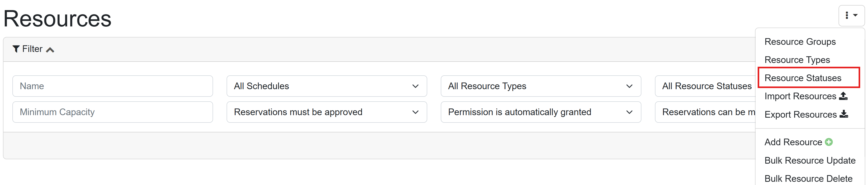Click the Name filter input field

pyautogui.click(x=112, y=86)
